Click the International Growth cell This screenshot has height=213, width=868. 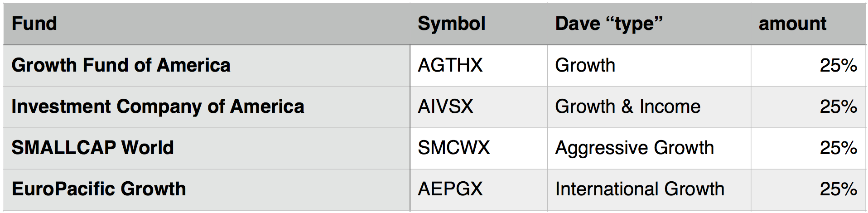point(649,190)
